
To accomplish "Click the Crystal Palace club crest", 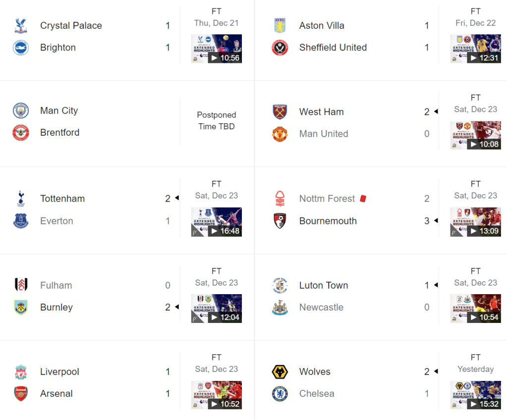I will (x=21, y=26).
